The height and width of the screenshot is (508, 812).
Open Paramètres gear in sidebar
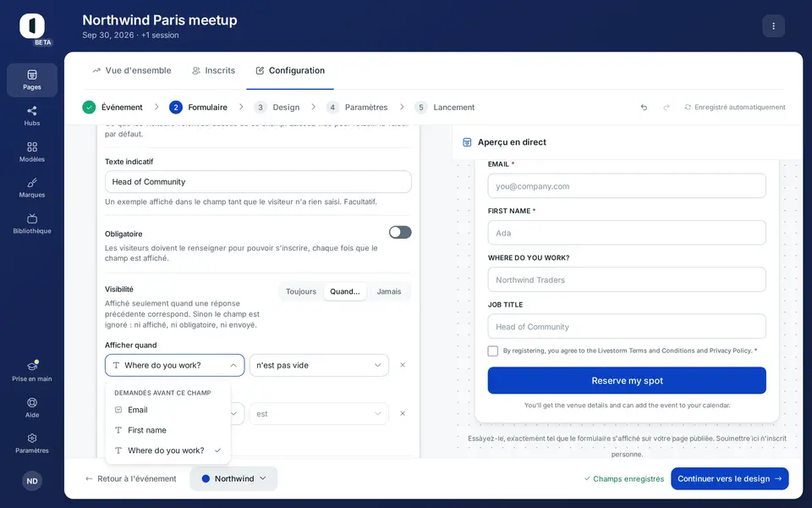[32, 443]
